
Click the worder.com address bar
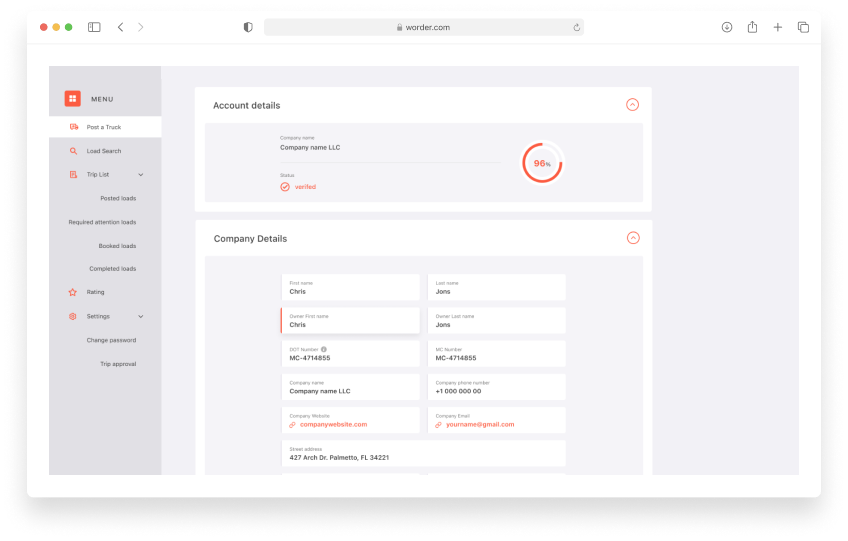pyautogui.click(x=424, y=27)
